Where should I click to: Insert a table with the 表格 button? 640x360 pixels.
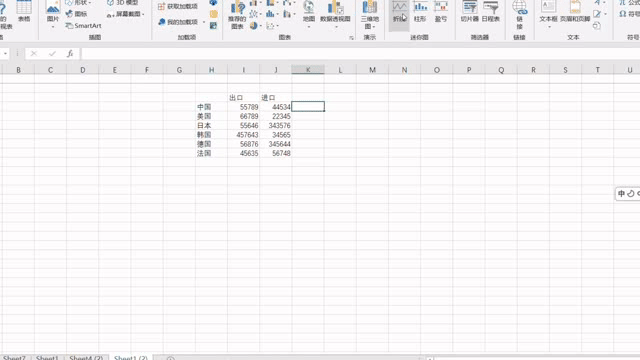24,11
